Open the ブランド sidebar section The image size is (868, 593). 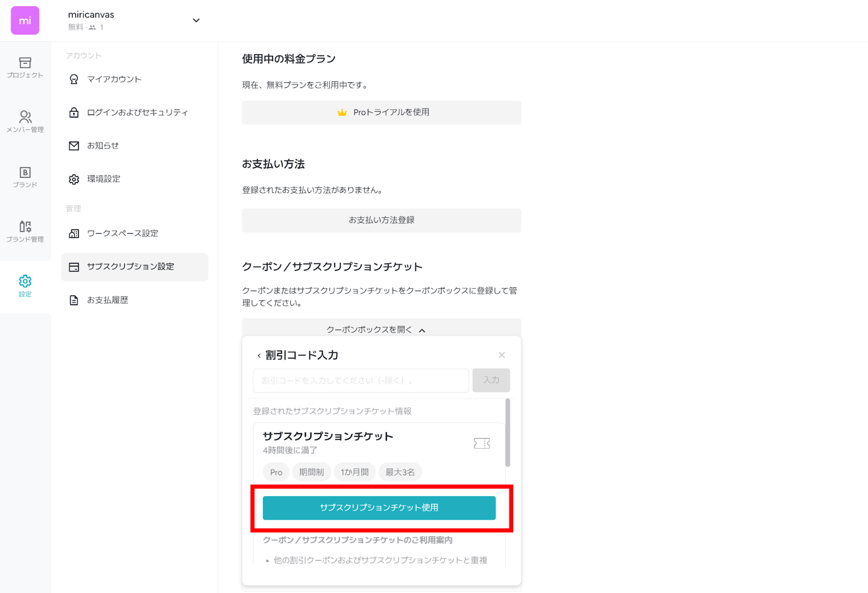25,177
